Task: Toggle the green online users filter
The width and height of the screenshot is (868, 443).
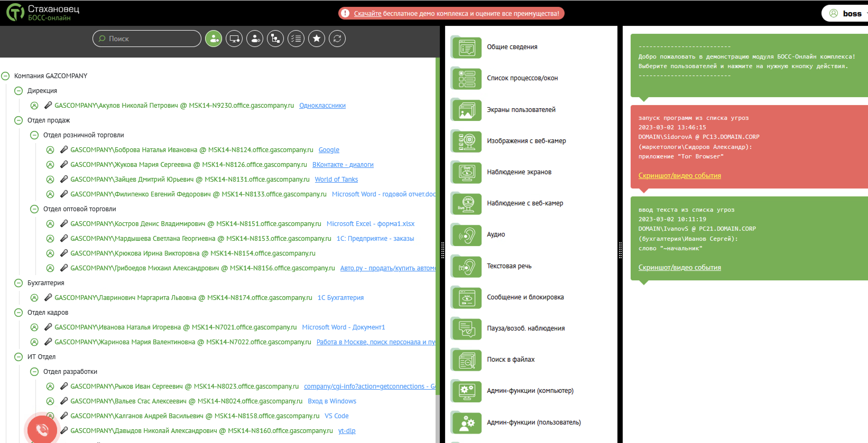Action: tap(214, 39)
